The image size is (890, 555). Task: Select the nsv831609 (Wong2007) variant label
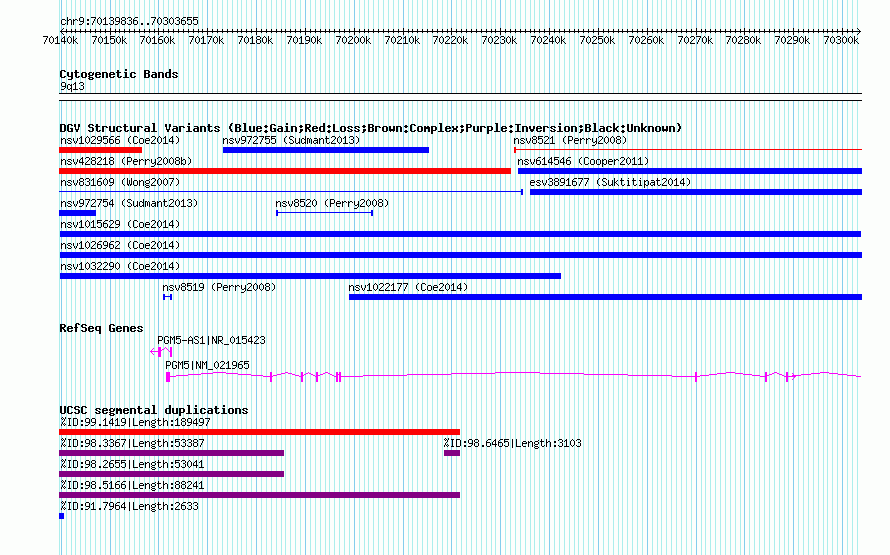(x=120, y=182)
